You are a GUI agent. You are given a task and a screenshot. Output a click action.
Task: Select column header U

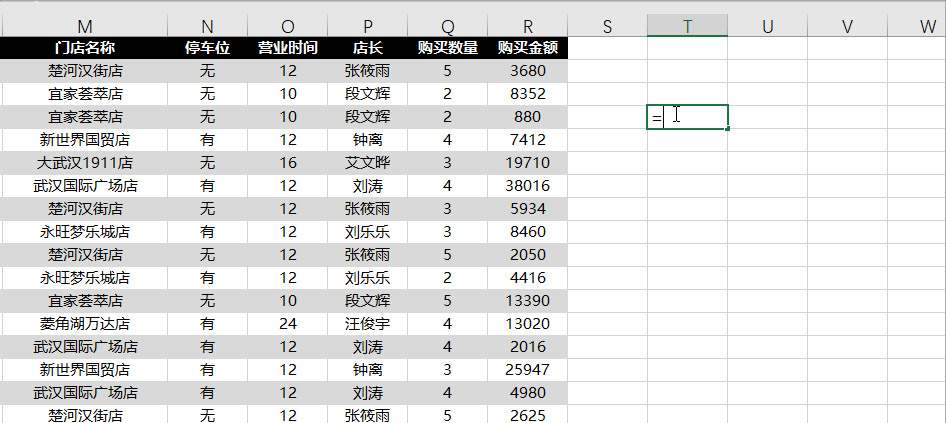(767, 26)
